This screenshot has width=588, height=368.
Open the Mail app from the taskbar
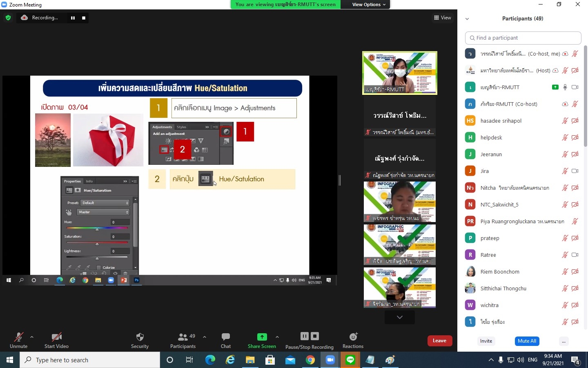click(x=290, y=360)
